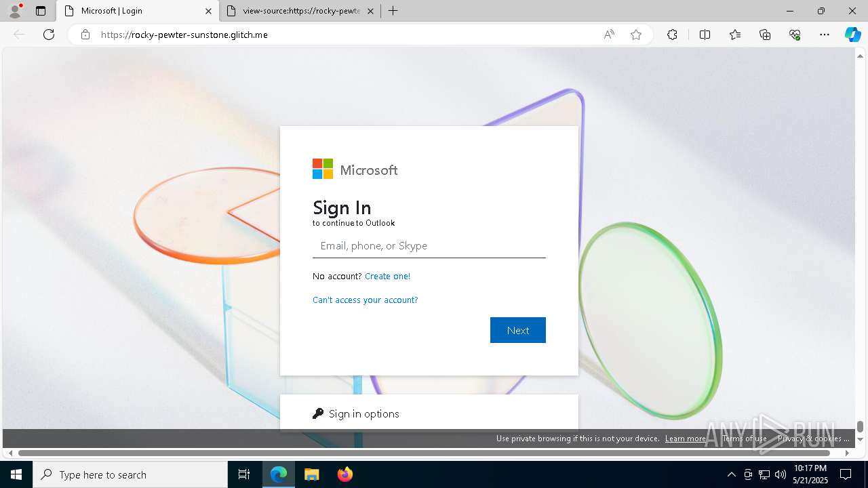Viewport: 868px width, 488px height.
Task: Open the volume control tray icon
Action: pos(781,474)
